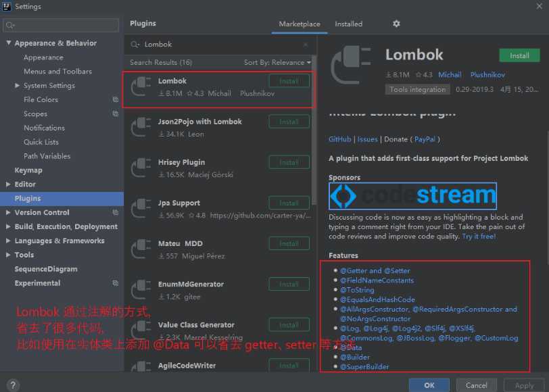Screen dimensions: 549x392
Task: Open the Sort By: Relevance dropdown
Action: [277, 62]
